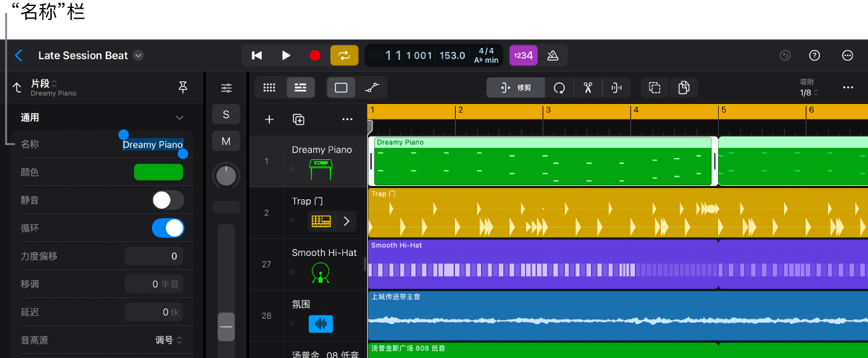The height and width of the screenshot is (358, 868).
Task: Pin the inspector with the pin icon
Action: tap(183, 87)
